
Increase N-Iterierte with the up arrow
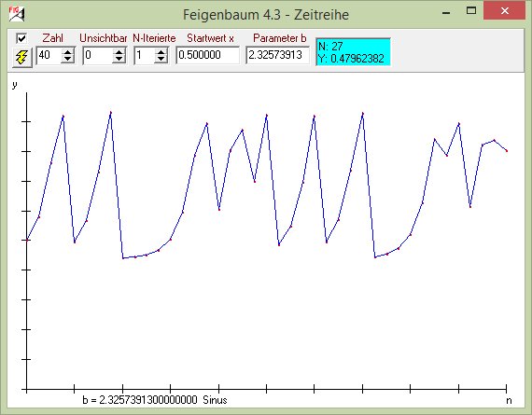point(161,52)
